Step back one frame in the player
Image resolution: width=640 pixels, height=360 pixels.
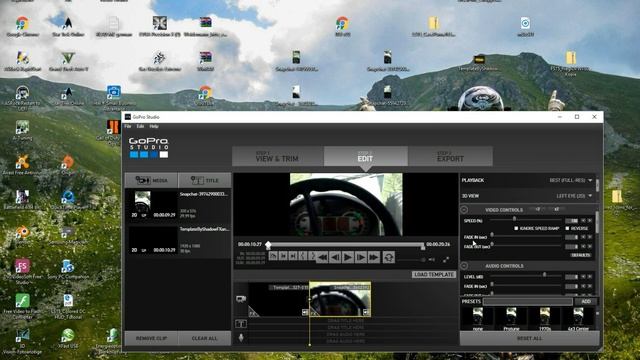(335, 258)
